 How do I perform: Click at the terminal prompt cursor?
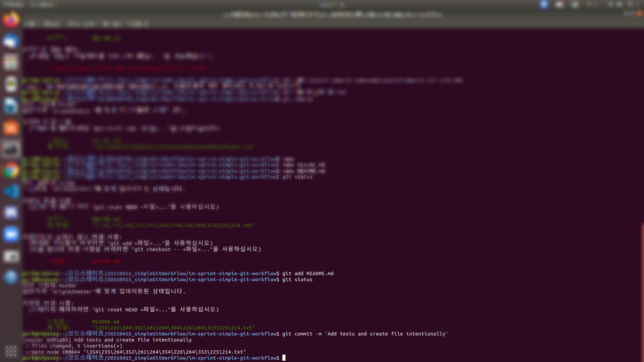pyautogui.click(x=284, y=358)
